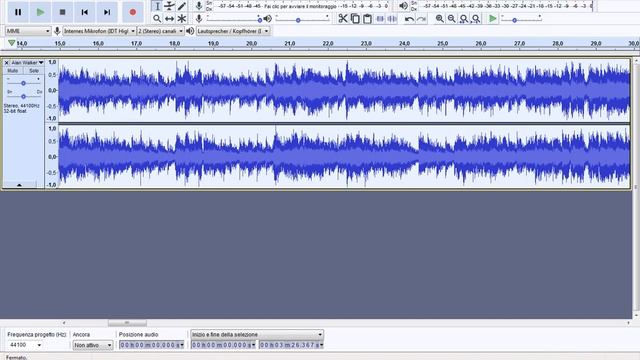
Task: Click the Cut scissors icon
Action: coord(343,18)
